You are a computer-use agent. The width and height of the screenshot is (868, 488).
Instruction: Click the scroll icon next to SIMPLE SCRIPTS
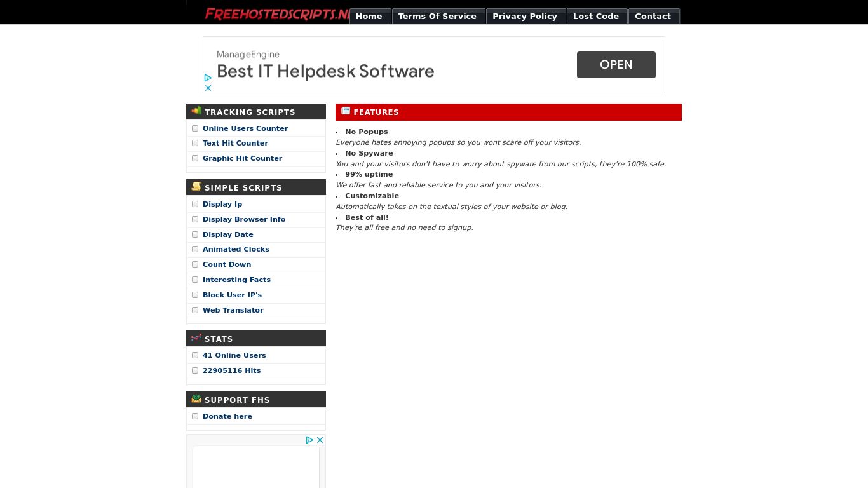click(196, 186)
